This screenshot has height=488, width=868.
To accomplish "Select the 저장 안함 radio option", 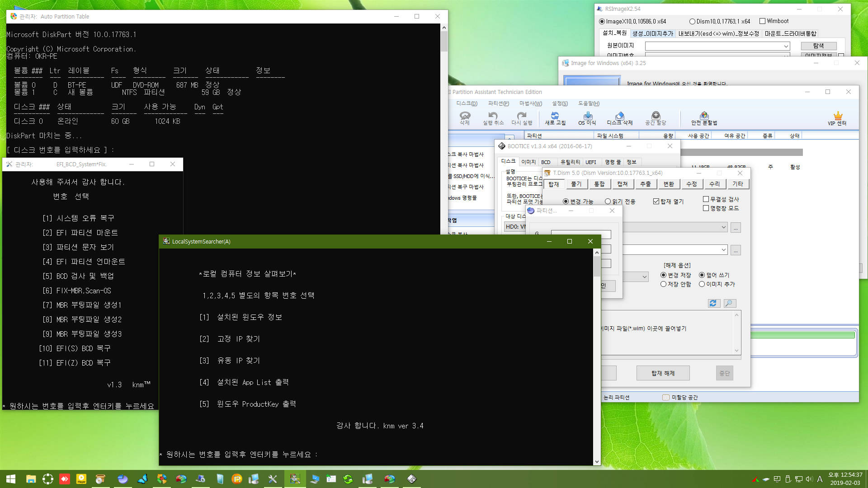I will pyautogui.click(x=663, y=284).
